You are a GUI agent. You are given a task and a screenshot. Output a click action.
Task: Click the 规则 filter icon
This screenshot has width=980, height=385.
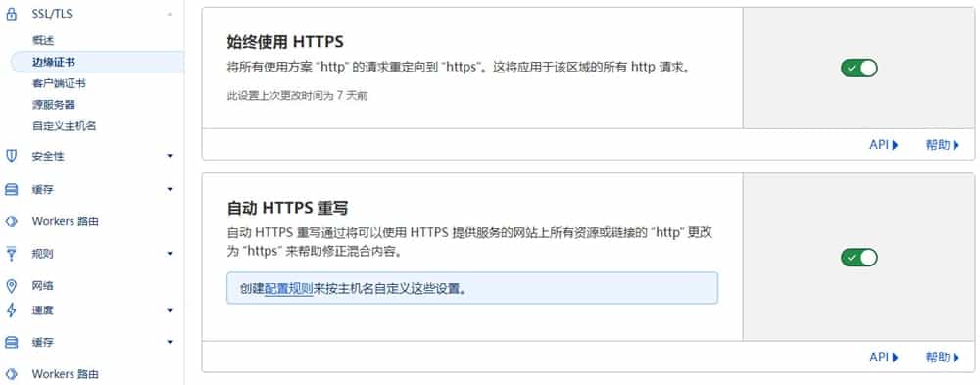[11, 253]
